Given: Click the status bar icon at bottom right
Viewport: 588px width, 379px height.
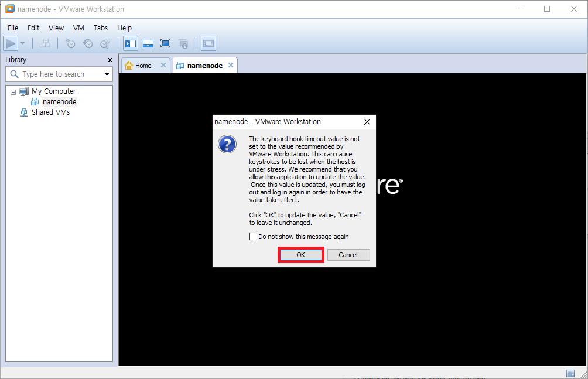Looking at the screenshot, I should 570,374.
